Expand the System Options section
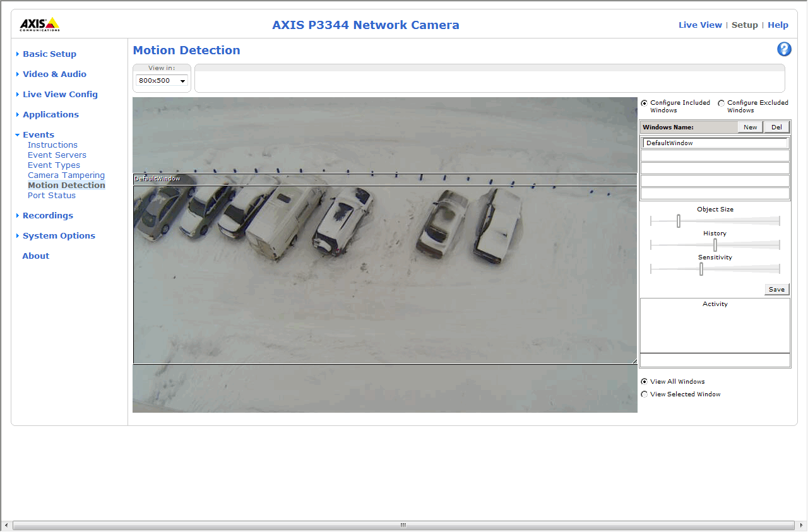 click(59, 236)
